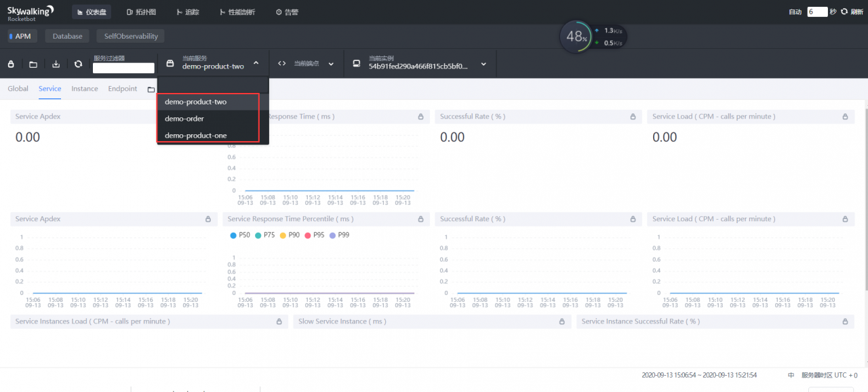This screenshot has width=868, height=392.
Task: Click lock icon on Response Time panel
Action: [x=420, y=117]
